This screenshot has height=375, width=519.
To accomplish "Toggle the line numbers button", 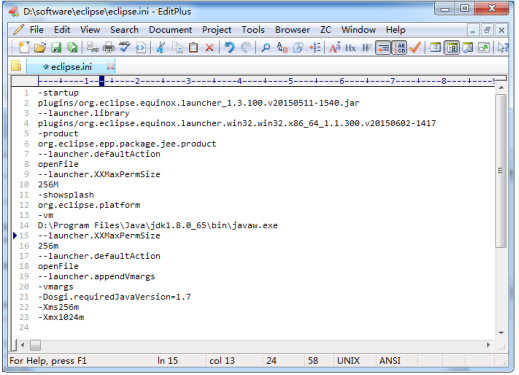I will (x=399, y=48).
